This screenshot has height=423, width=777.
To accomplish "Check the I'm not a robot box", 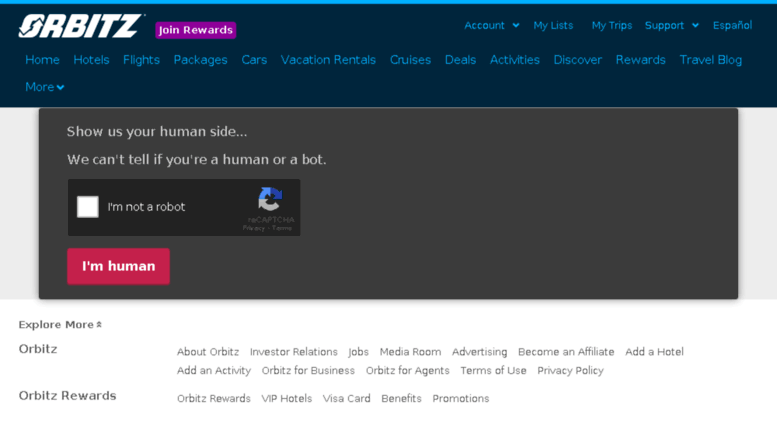I will tap(88, 207).
